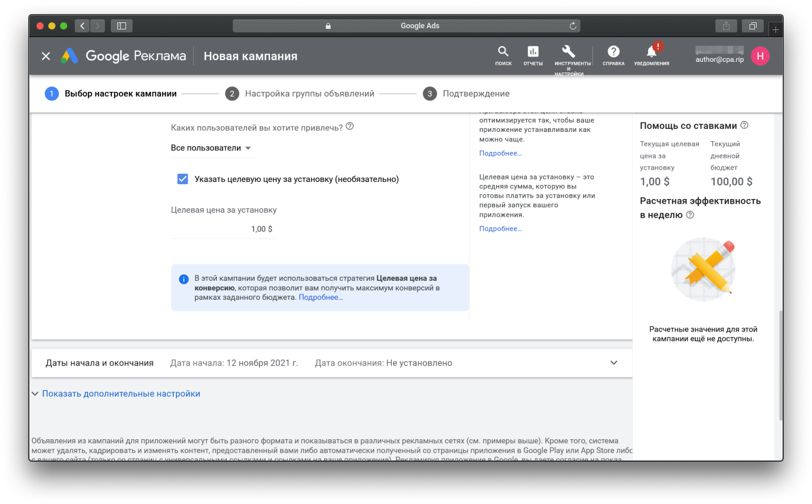812x504 pixels.
Task: Open the Справка help icon
Action: click(613, 55)
